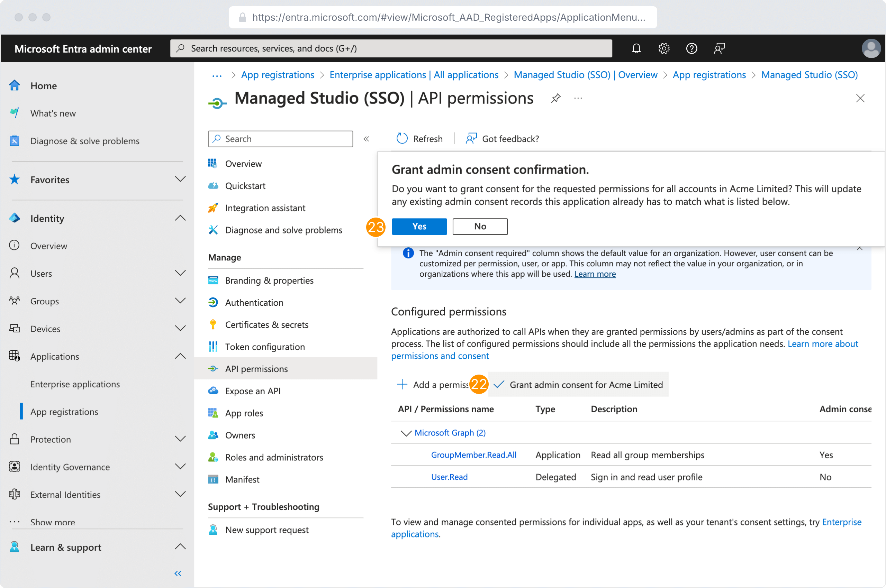Open Enterprise applications in sidebar
The image size is (886, 588).
click(x=75, y=384)
